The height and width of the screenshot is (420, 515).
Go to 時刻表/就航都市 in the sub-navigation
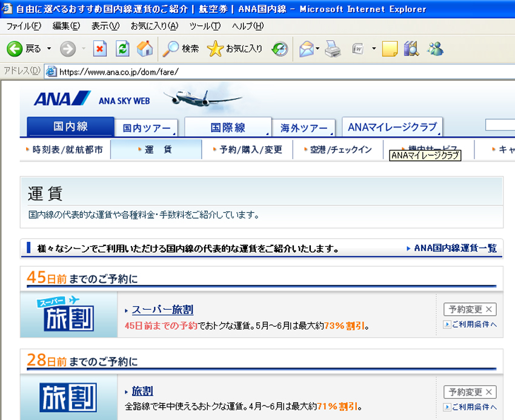coord(65,150)
